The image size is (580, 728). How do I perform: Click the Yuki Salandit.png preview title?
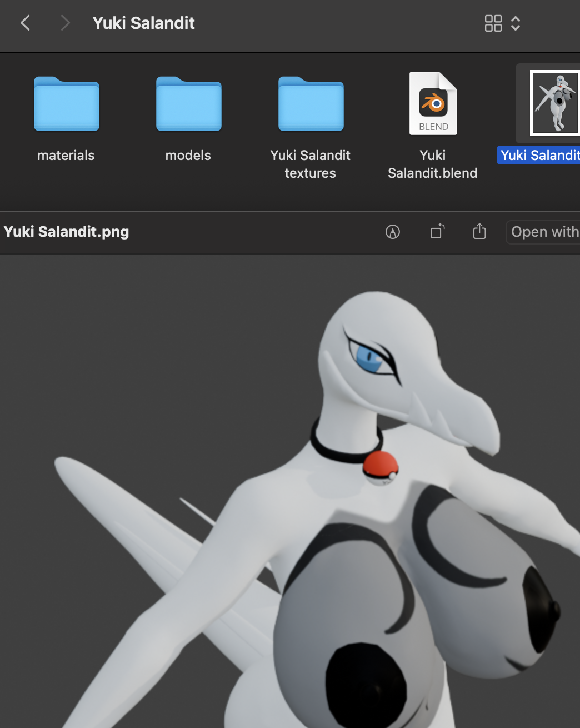click(67, 232)
